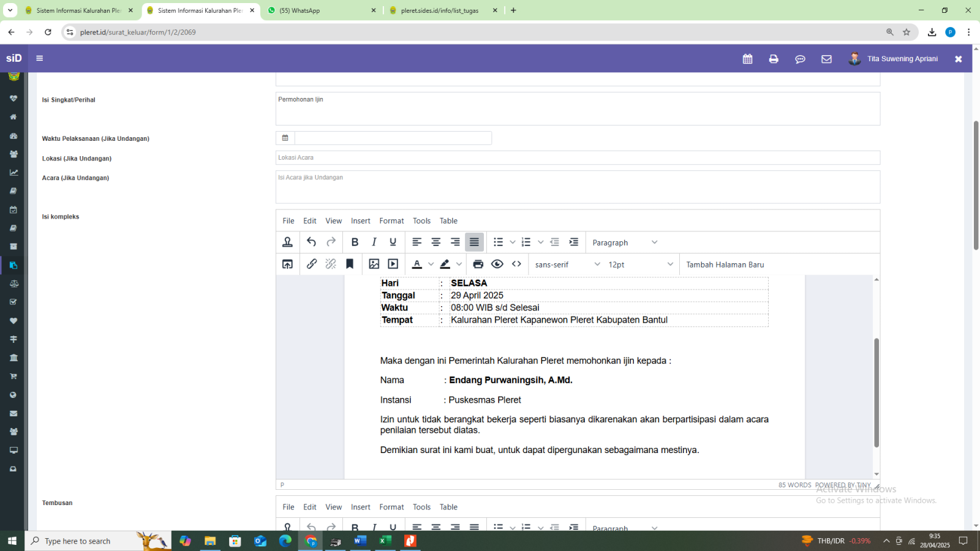Screen dimensions: 980x551
Task: Expand the highlight color dropdown arrow
Action: click(459, 264)
